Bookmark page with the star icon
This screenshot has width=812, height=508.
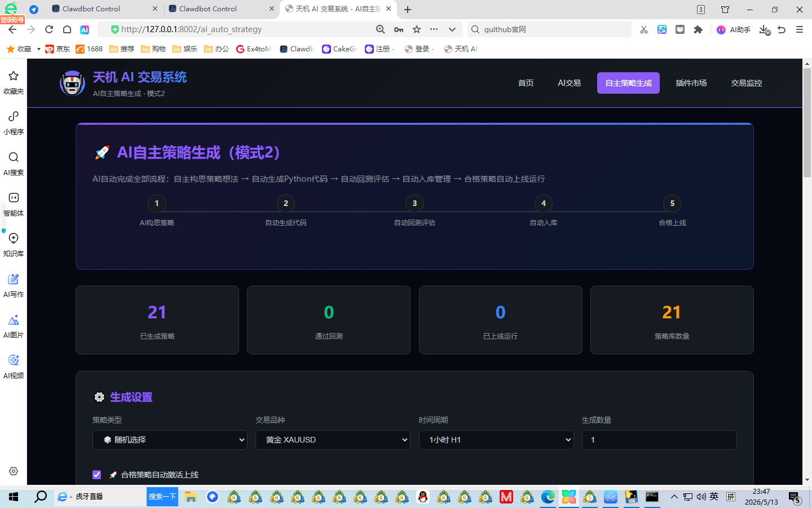(417, 29)
